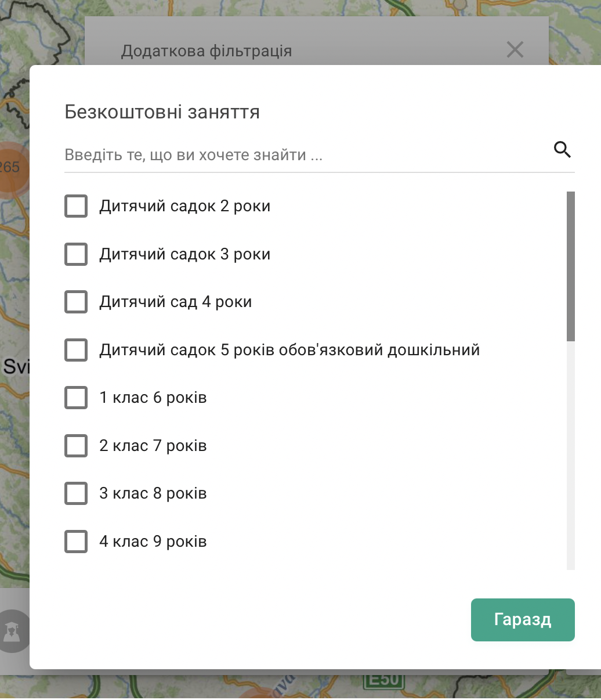Click the Гаразд button

coord(523,620)
